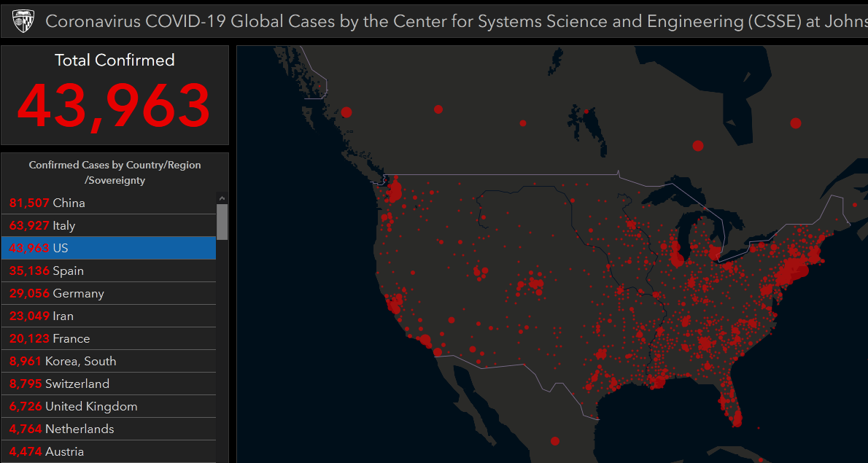Click the large Seattle-area case cluster
Viewport: 868px width, 463px height.
click(395, 192)
